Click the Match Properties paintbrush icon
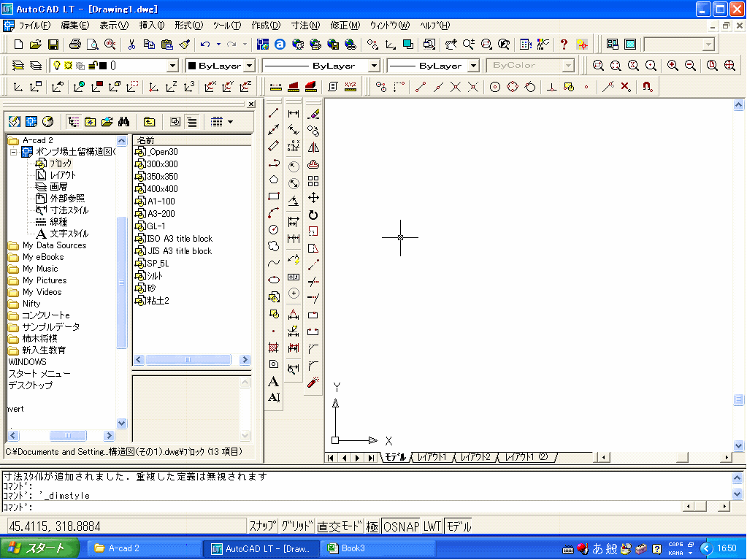 [x=185, y=45]
